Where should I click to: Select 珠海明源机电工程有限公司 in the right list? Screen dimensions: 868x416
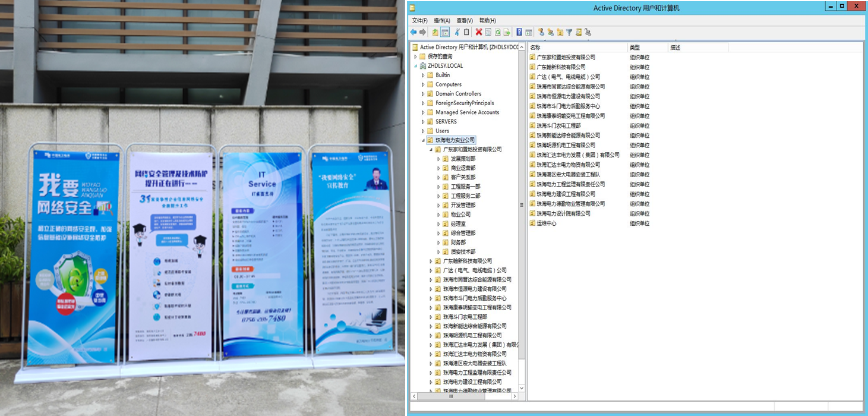point(566,145)
